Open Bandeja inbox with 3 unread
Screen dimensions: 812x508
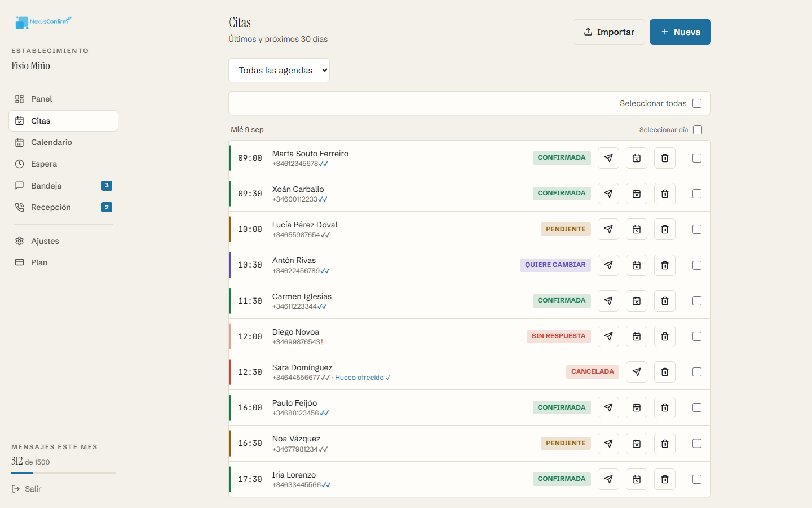(x=63, y=186)
